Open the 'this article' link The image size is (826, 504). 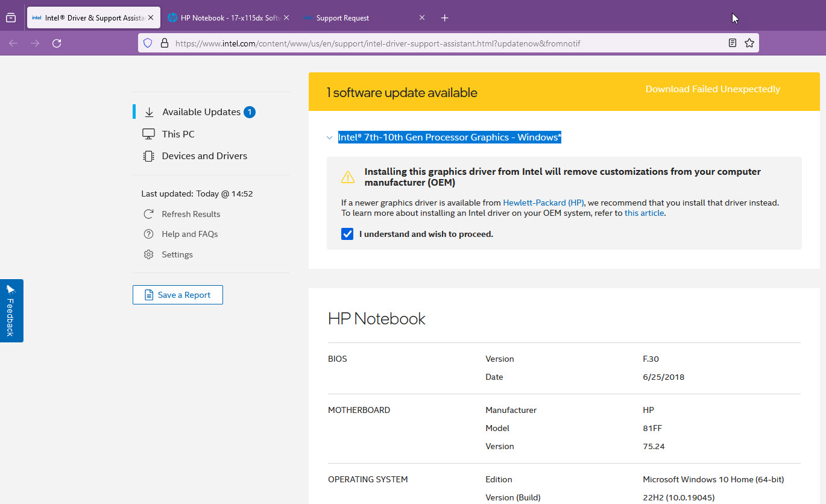coord(644,213)
